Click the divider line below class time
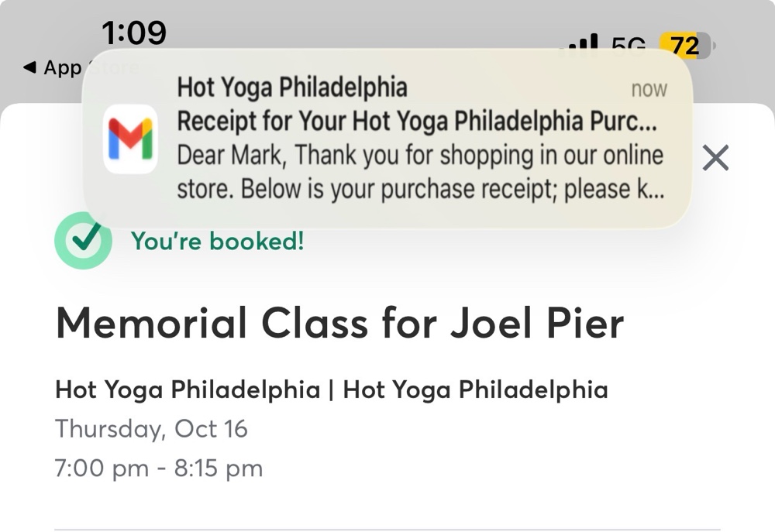 click(387, 530)
